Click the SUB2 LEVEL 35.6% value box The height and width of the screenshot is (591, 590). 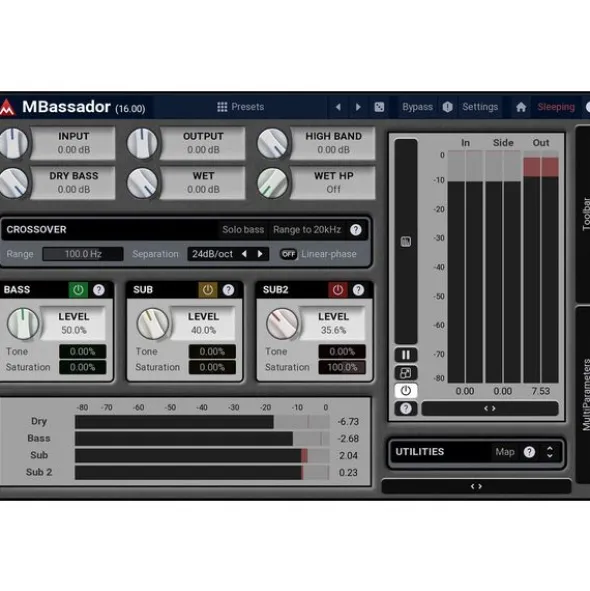pyautogui.click(x=333, y=324)
